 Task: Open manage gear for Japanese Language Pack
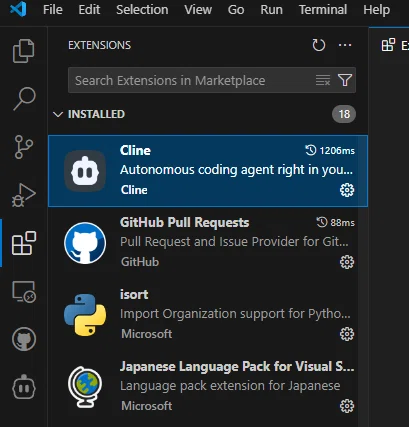tap(347, 406)
